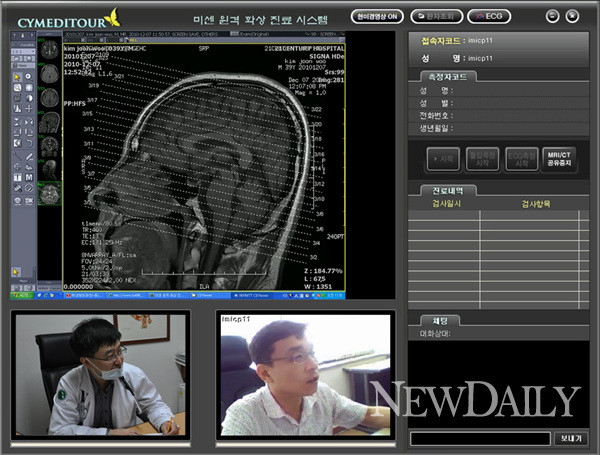The height and width of the screenshot is (455, 600).
Task: Open the ECG button in the header
Action: coord(489,16)
